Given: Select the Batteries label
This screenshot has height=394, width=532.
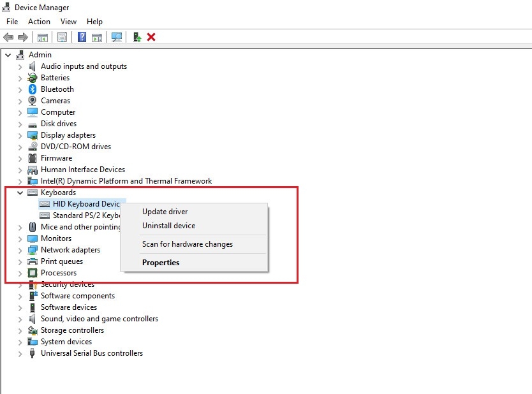Looking at the screenshot, I should [x=55, y=78].
